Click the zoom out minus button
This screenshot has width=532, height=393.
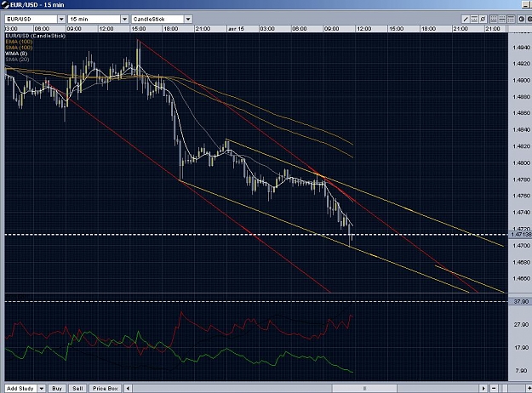[x=494, y=388]
